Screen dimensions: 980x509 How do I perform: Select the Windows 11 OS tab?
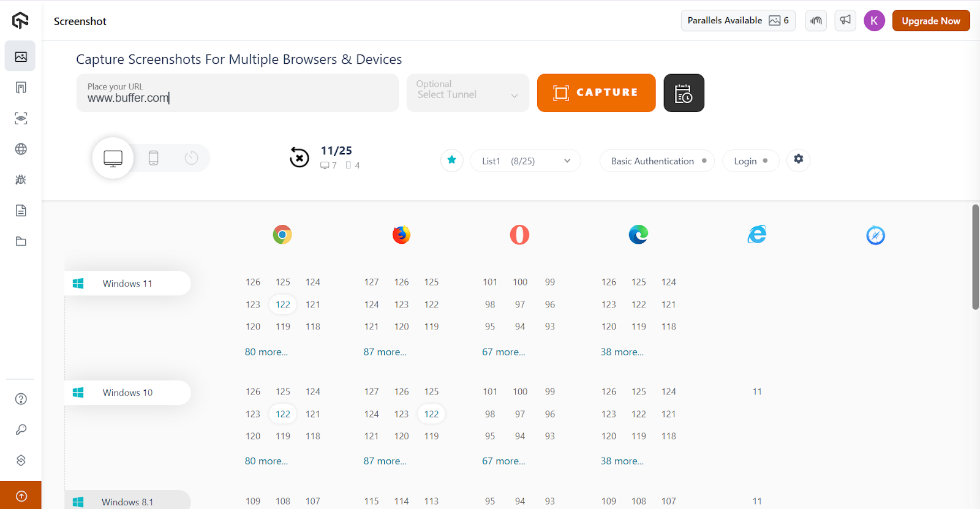coord(127,284)
